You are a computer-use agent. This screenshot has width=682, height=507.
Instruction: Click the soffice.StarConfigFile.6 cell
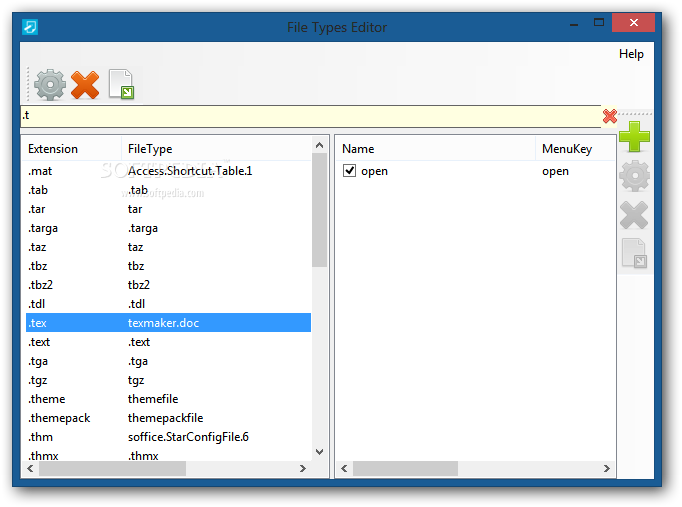click(x=188, y=437)
